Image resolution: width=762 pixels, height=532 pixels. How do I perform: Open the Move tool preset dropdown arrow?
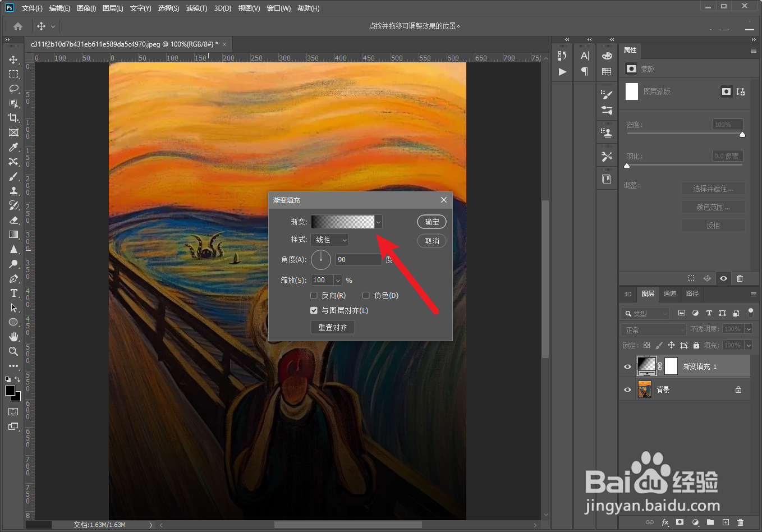pyautogui.click(x=53, y=26)
